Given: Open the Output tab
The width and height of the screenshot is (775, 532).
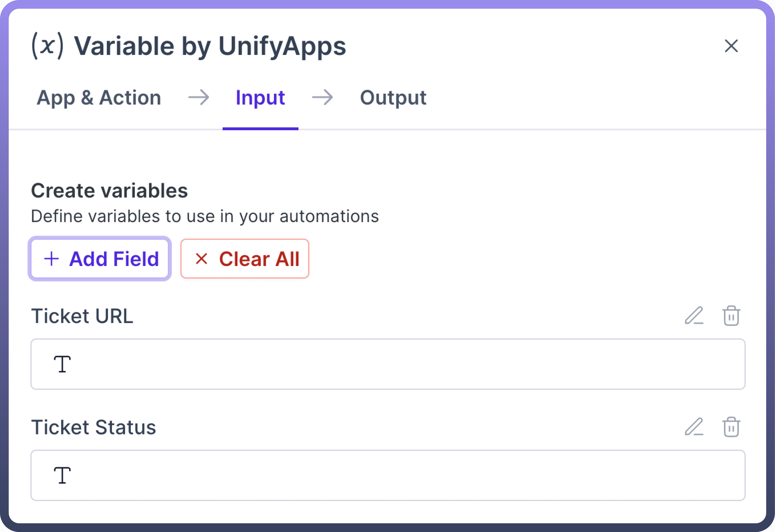Looking at the screenshot, I should click(x=393, y=98).
